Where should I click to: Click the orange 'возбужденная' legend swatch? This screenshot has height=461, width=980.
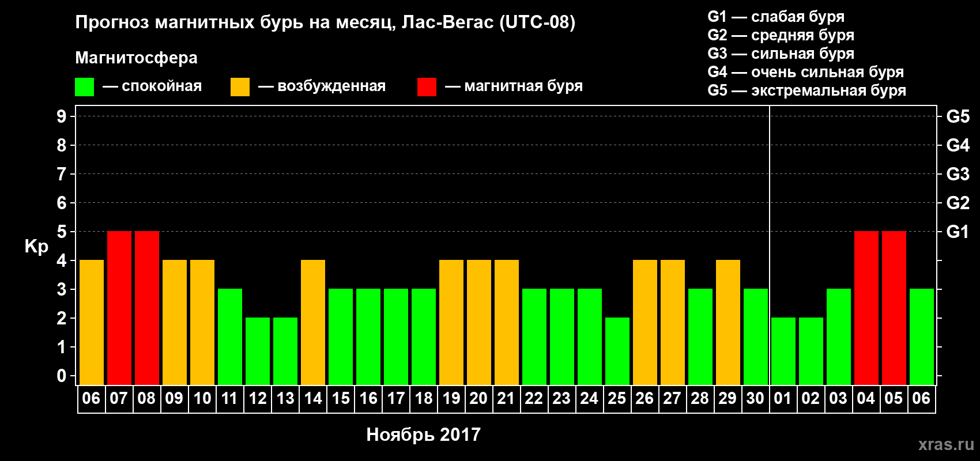pyautogui.click(x=240, y=87)
